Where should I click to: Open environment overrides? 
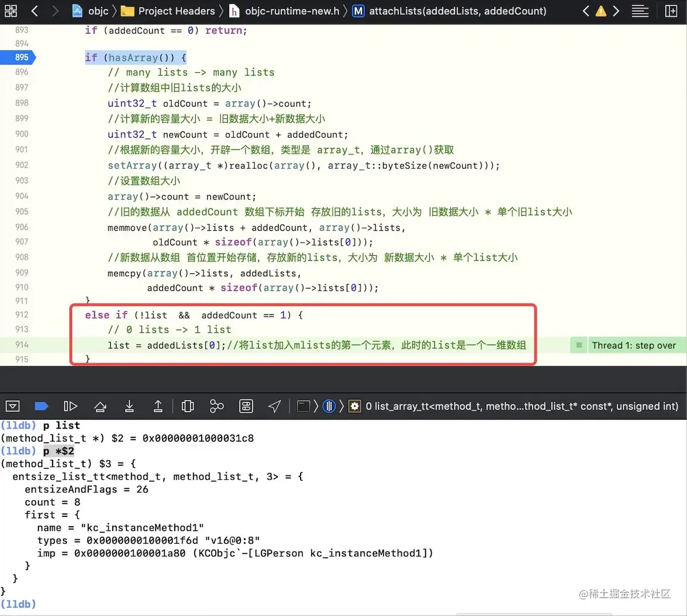[246, 406]
